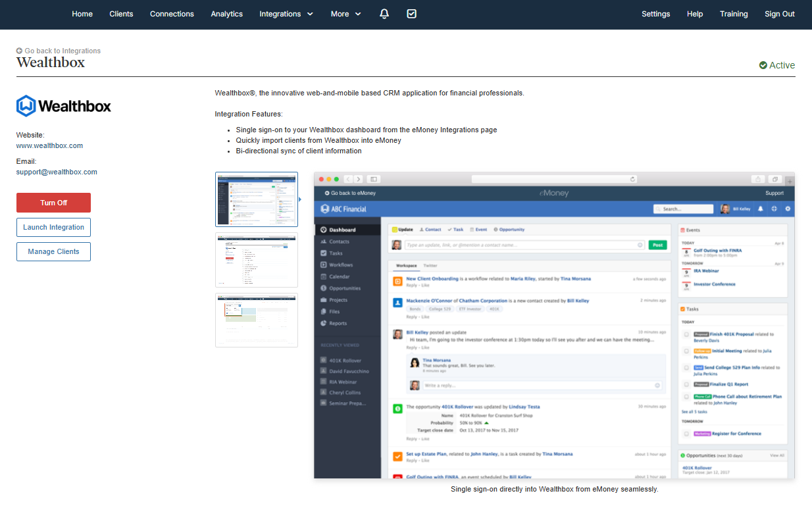Check off the Send College 529 Plan Info task

[x=686, y=368]
